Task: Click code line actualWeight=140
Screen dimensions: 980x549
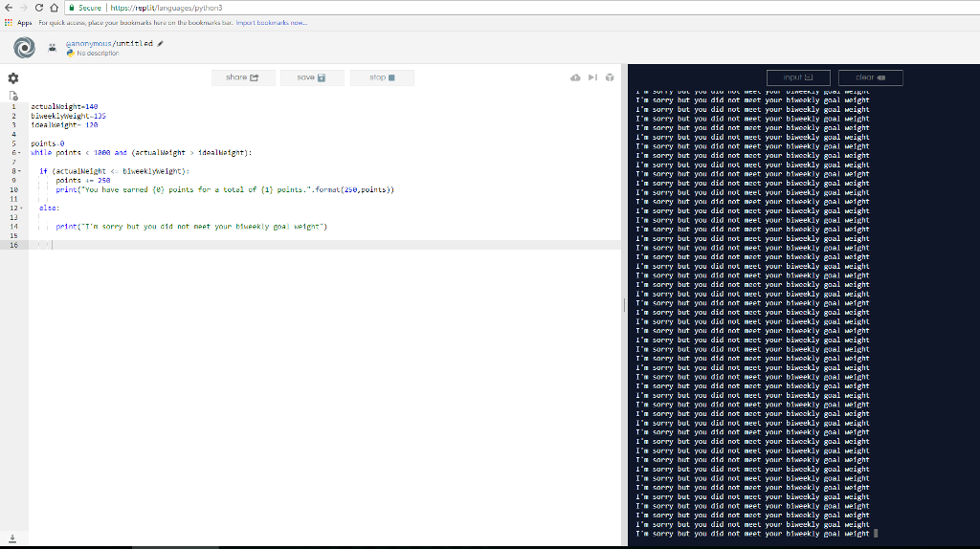Action: click(64, 107)
